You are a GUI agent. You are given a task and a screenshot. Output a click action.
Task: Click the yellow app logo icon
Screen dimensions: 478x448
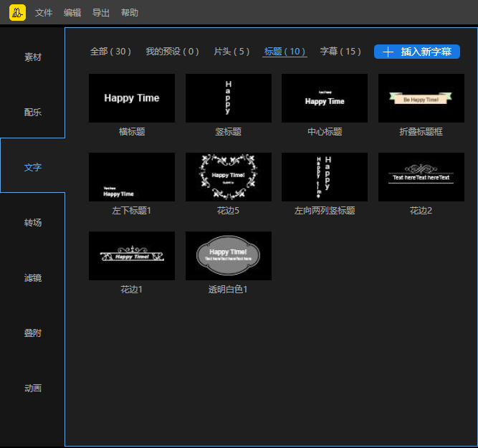click(17, 13)
